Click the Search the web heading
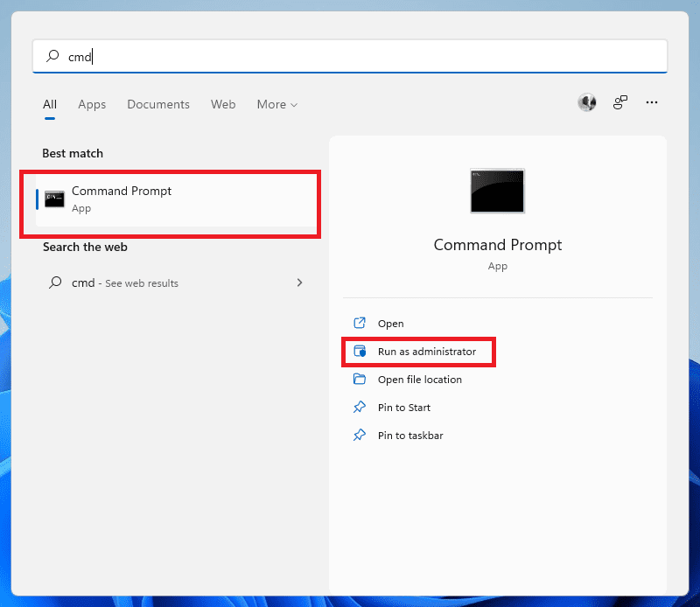This screenshot has width=700, height=607. (85, 248)
